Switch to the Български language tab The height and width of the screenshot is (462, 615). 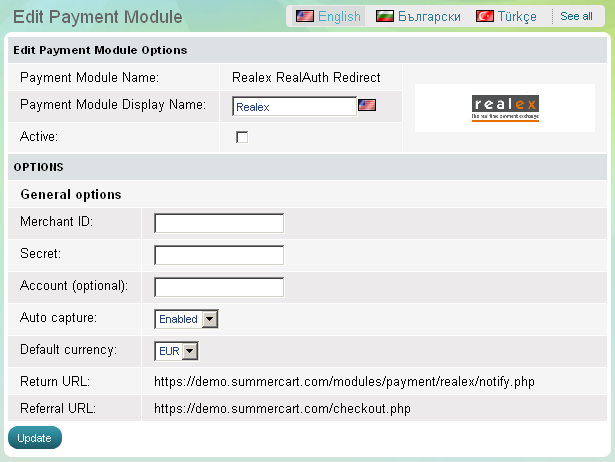coord(429,16)
